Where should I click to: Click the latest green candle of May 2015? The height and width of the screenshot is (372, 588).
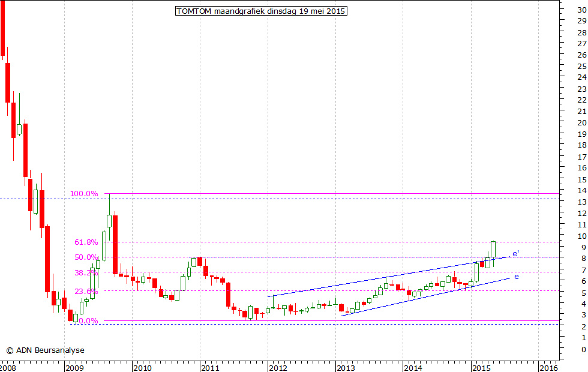493,250
